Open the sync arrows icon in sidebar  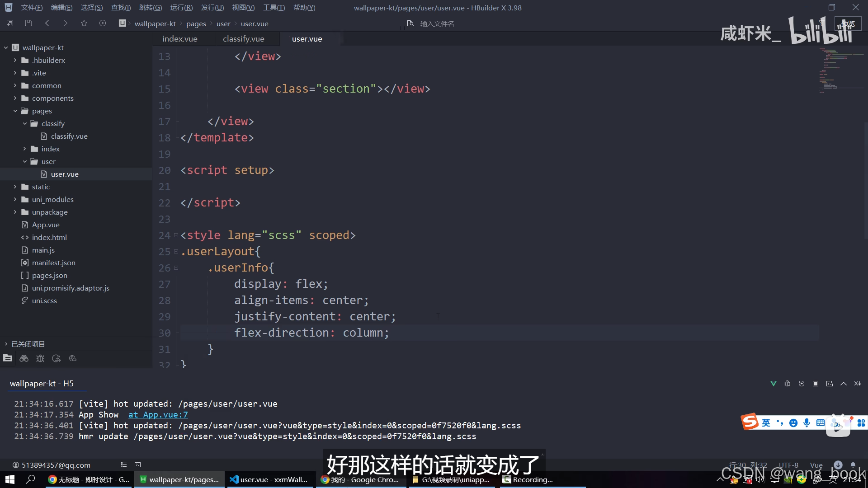(x=57, y=358)
